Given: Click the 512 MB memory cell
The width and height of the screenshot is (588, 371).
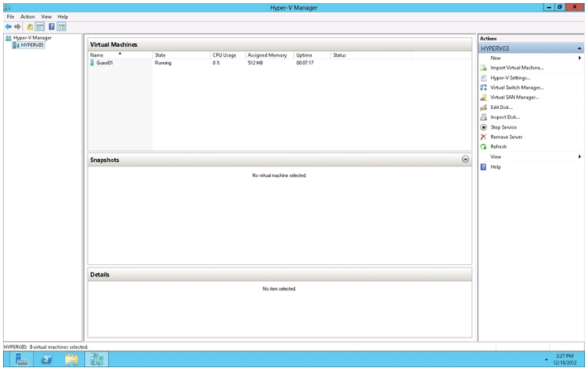Looking at the screenshot, I should [x=255, y=63].
